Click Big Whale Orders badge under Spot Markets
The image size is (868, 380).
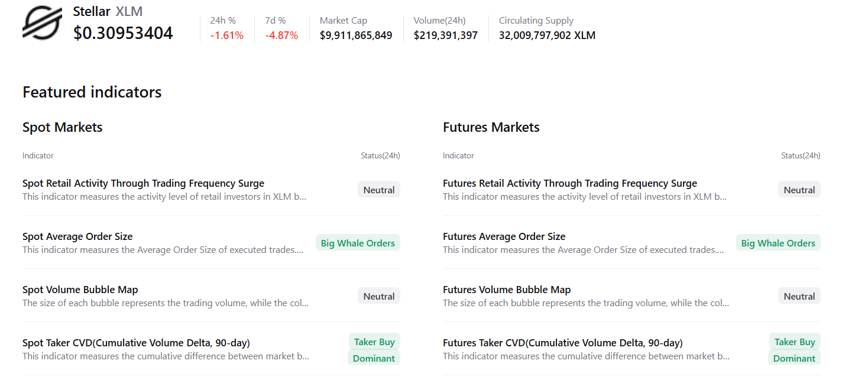[x=358, y=243]
